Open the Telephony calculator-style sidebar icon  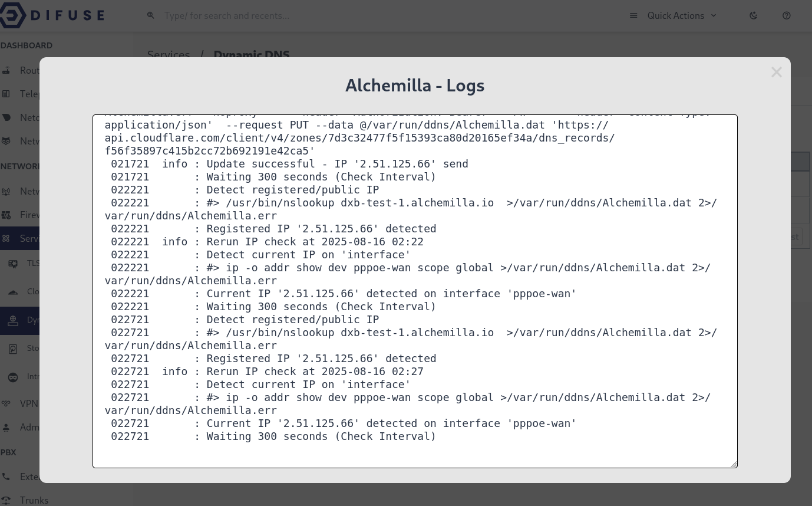click(x=6, y=94)
